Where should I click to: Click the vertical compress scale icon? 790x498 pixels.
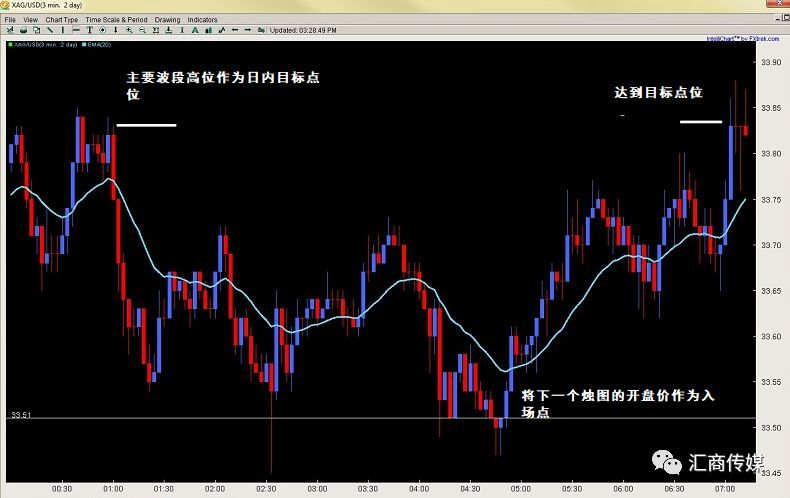click(x=169, y=30)
